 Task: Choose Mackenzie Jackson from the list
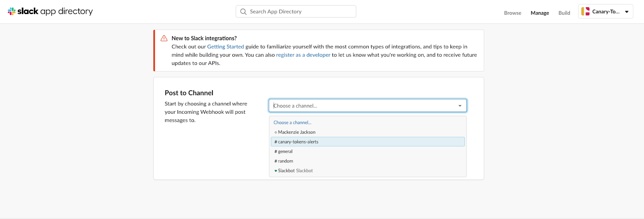pyautogui.click(x=297, y=132)
